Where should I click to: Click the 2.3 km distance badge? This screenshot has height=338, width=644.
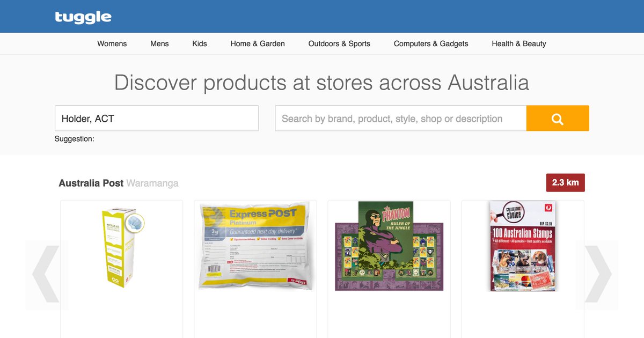point(566,182)
